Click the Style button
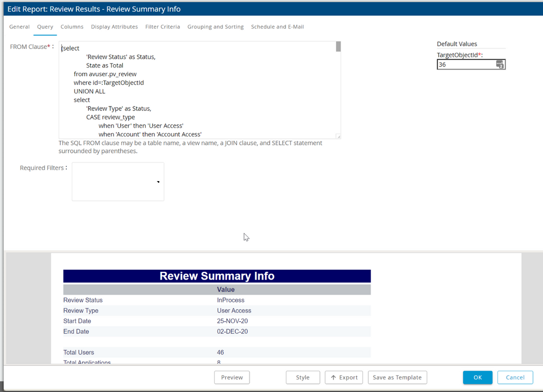 [x=303, y=377]
